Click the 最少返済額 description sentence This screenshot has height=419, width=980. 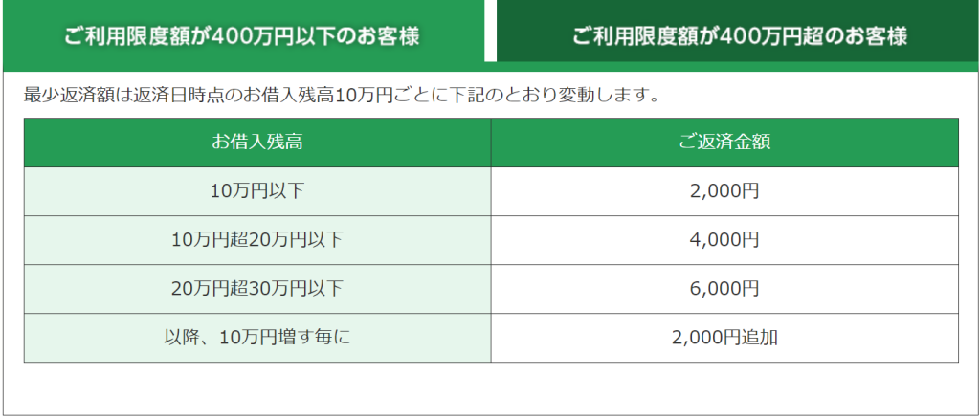[342, 97]
